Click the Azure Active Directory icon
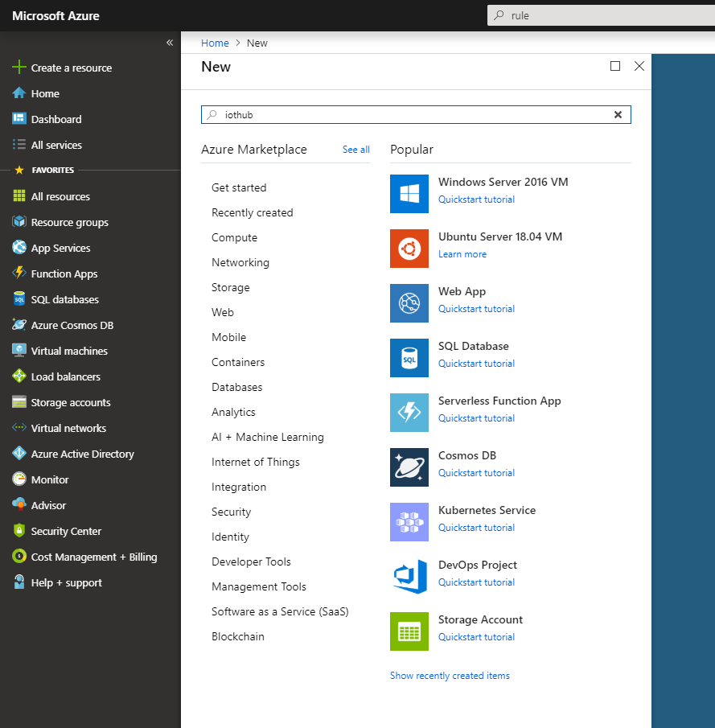The width and height of the screenshot is (715, 728). 19,454
